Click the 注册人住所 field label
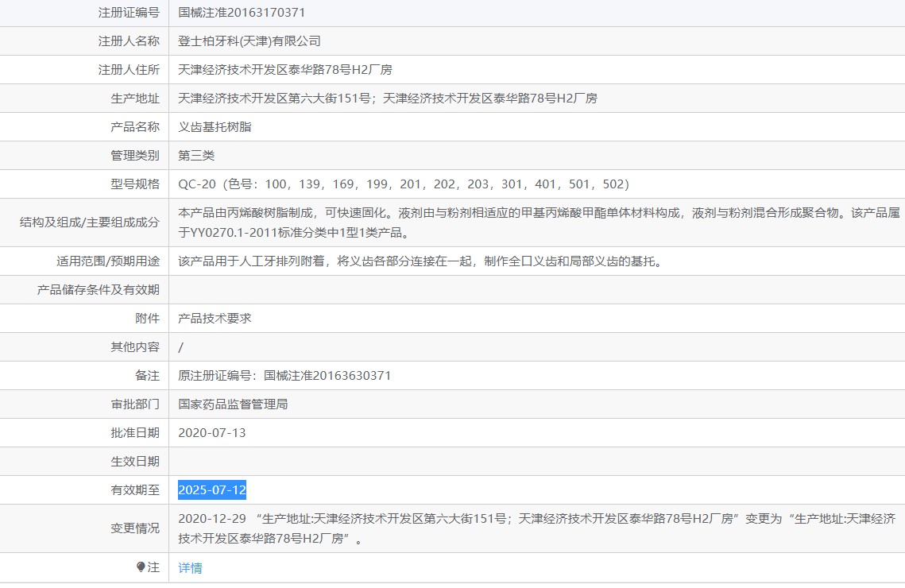 129,70
